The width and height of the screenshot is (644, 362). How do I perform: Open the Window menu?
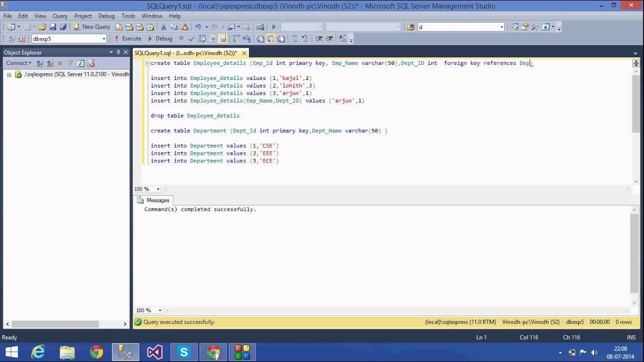[x=152, y=16]
